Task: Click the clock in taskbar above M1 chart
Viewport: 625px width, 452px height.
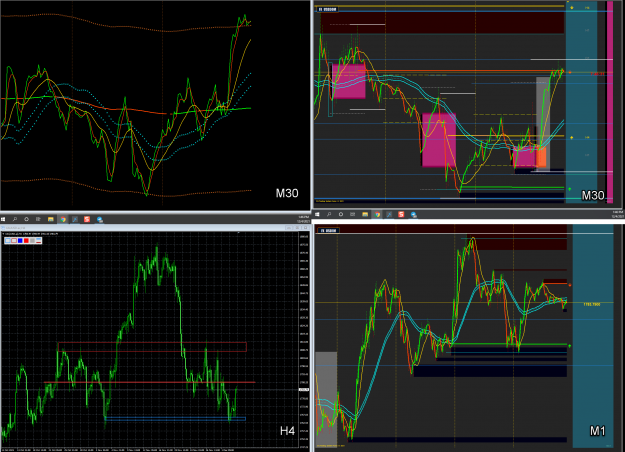Action: [x=617, y=214]
